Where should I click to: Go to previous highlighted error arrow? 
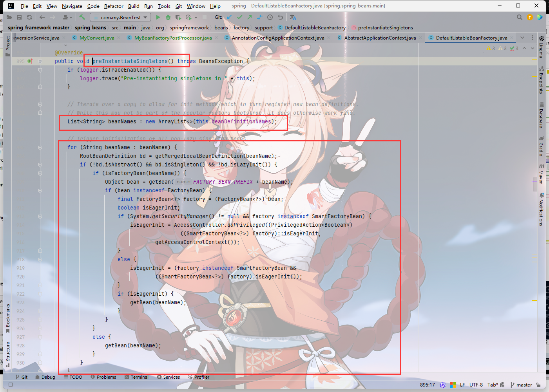pos(524,49)
